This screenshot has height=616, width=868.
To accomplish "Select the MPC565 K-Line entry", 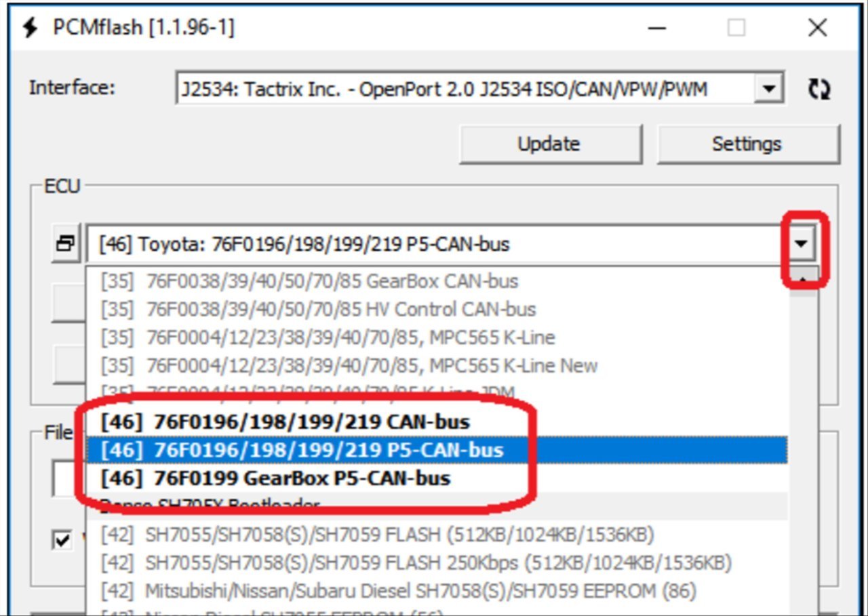I will tap(437, 337).
